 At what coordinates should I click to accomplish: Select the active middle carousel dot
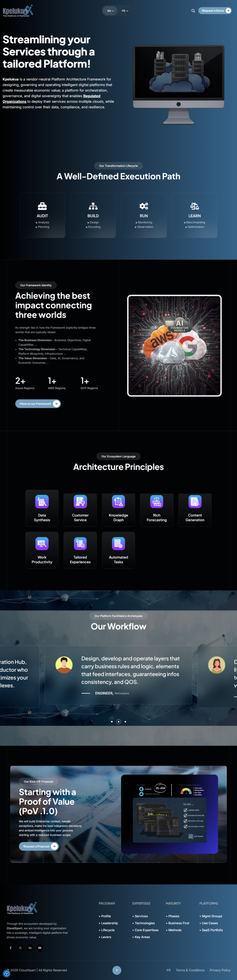pos(118,722)
